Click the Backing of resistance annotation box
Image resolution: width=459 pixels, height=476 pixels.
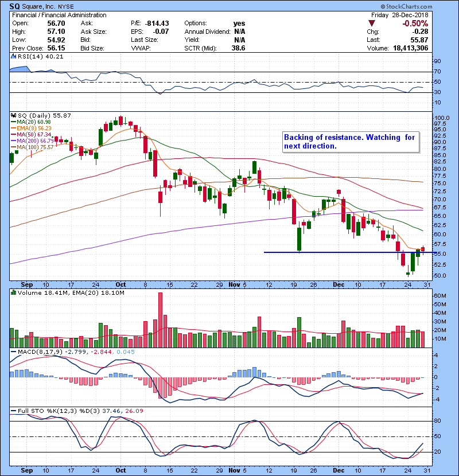click(x=351, y=142)
